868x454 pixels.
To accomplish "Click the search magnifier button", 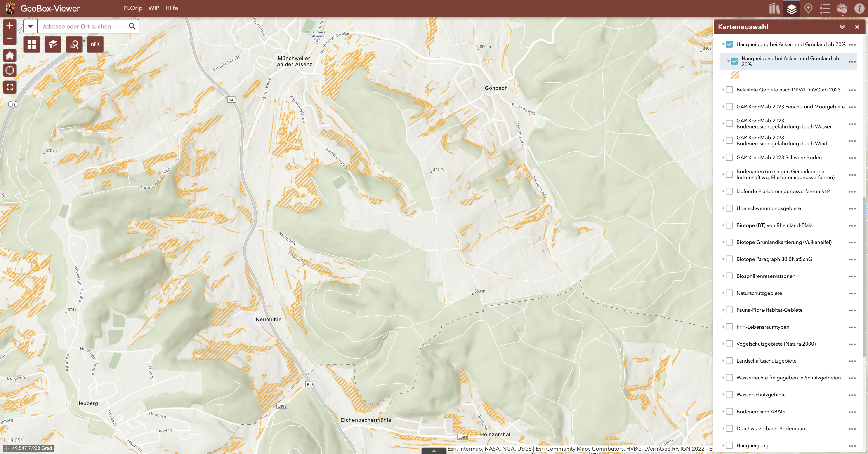I will 132,26.
